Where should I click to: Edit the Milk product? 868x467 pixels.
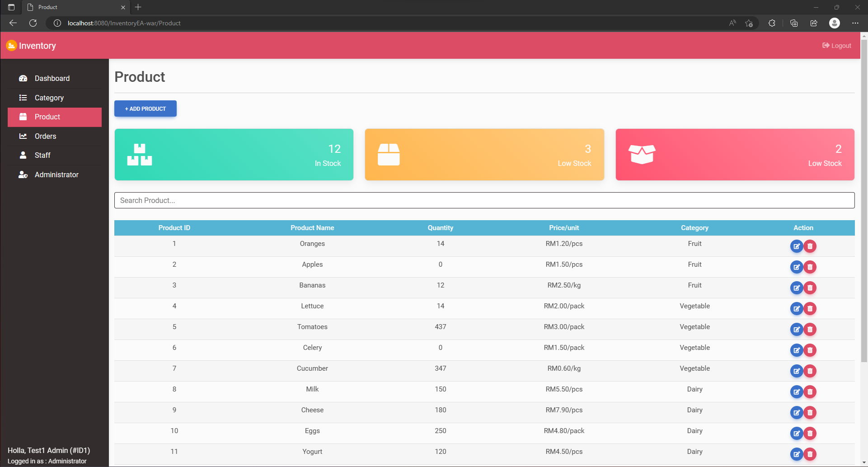click(797, 392)
